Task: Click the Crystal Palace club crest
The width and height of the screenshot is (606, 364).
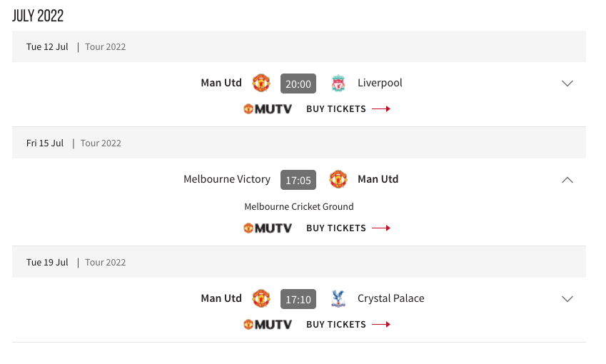Action: click(338, 299)
